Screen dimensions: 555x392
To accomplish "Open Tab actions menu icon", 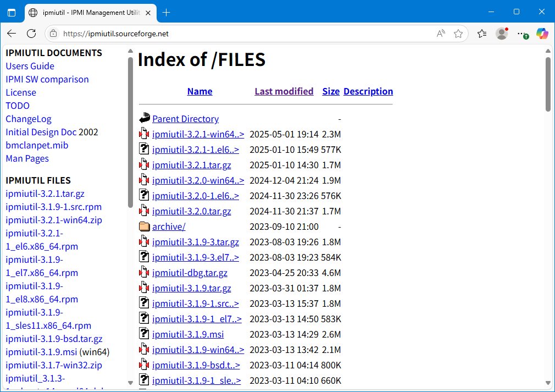I will (x=12, y=12).
